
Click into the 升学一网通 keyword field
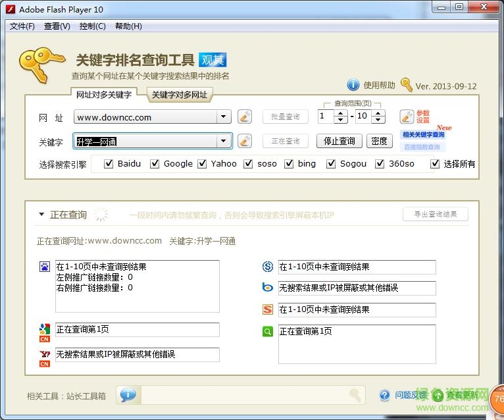(145, 141)
